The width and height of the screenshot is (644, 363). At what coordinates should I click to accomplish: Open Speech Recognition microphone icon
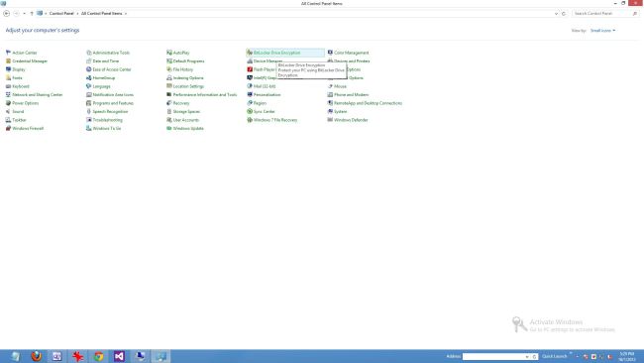pos(88,111)
